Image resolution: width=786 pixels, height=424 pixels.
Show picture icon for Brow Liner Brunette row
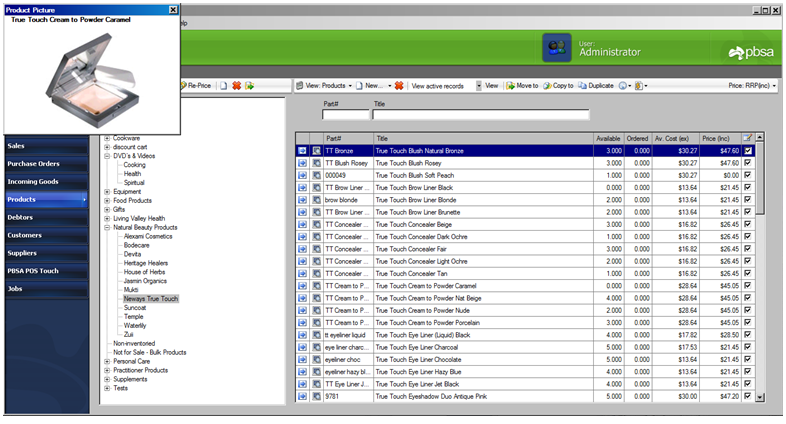317,212
